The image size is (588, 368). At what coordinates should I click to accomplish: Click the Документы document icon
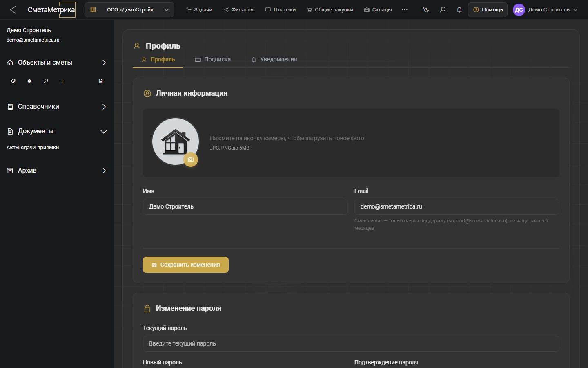pyautogui.click(x=10, y=131)
